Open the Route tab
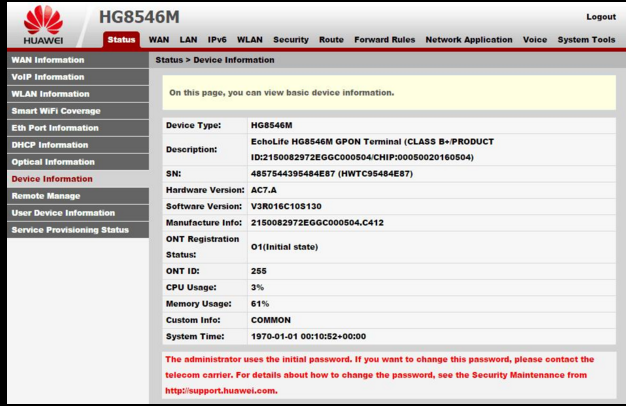 click(331, 40)
